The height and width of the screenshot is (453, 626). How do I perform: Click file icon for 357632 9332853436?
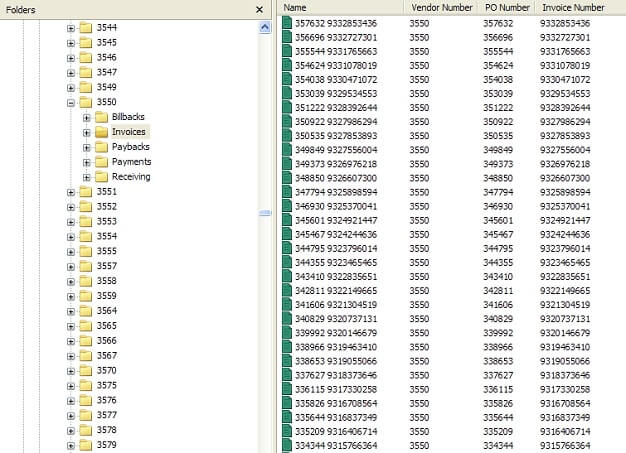click(287, 23)
